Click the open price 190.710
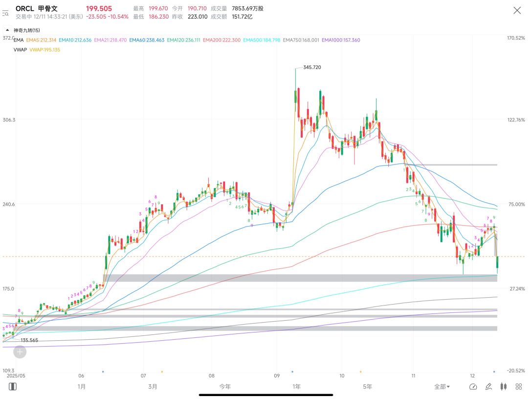Screen dimensions: 532x399 (x=197, y=8)
